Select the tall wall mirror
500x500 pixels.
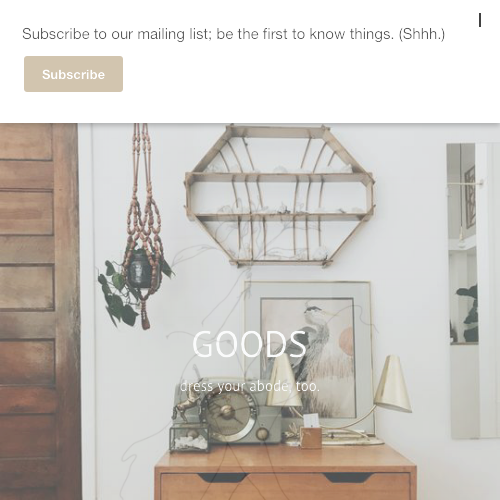pyautogui.click(x=473, y=290)
